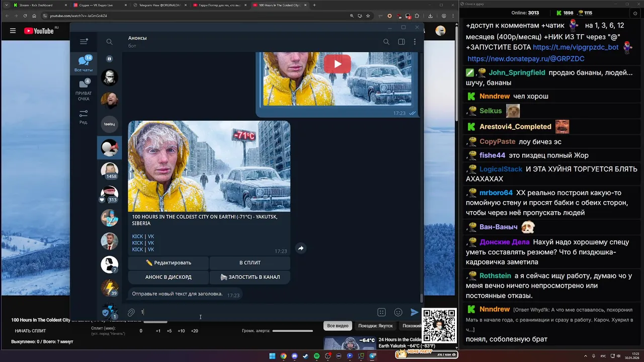Open chat with 39 unread badge
Screen dimensions: 644x362
(x=109, y=288)
